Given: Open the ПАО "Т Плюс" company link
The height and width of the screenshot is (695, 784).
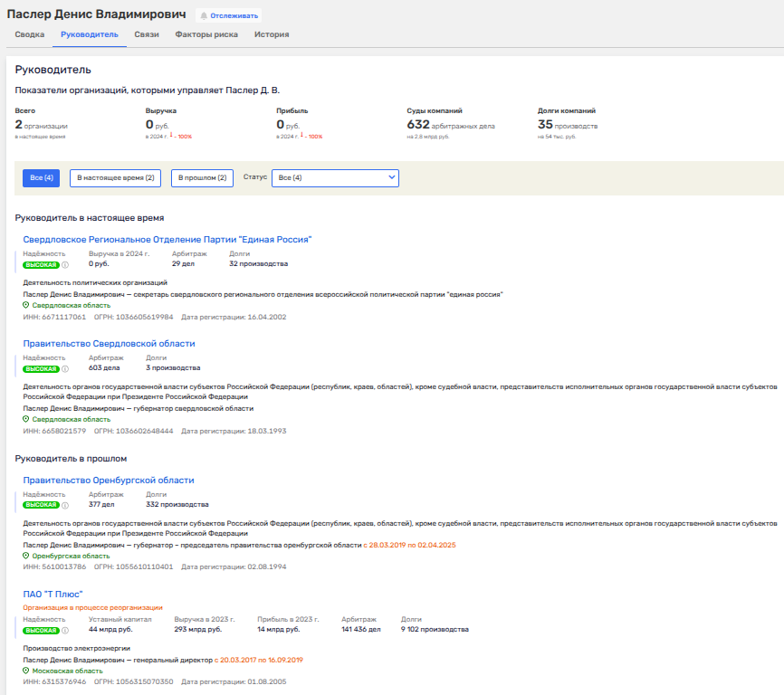Looking at the screenshot, I should click(x=53, y=594).
